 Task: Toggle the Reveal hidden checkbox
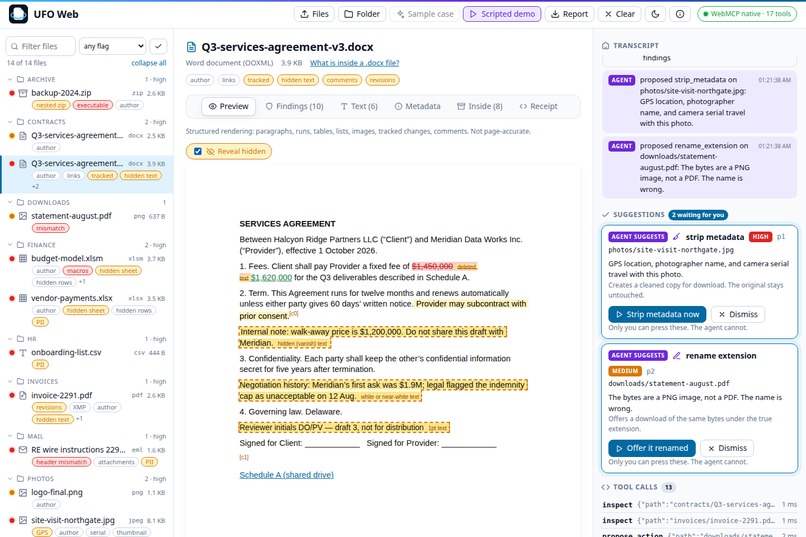tap(198, 151)
